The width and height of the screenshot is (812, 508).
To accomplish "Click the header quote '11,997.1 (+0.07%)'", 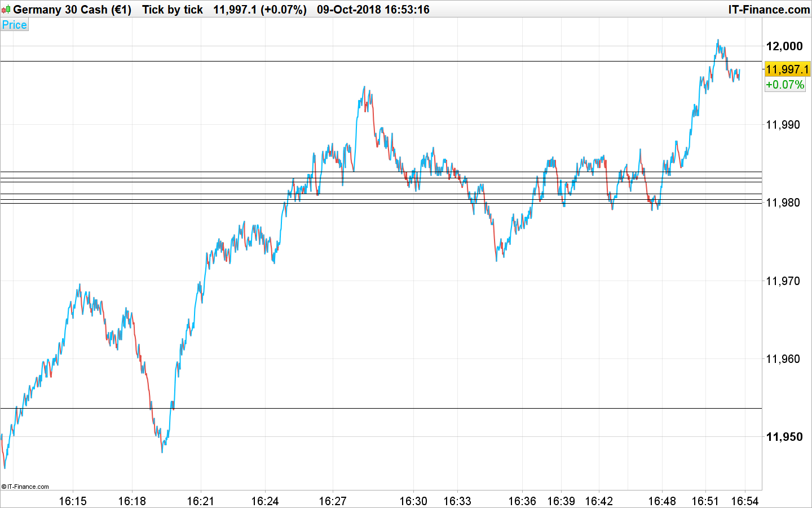I will [x=260, y=10].
